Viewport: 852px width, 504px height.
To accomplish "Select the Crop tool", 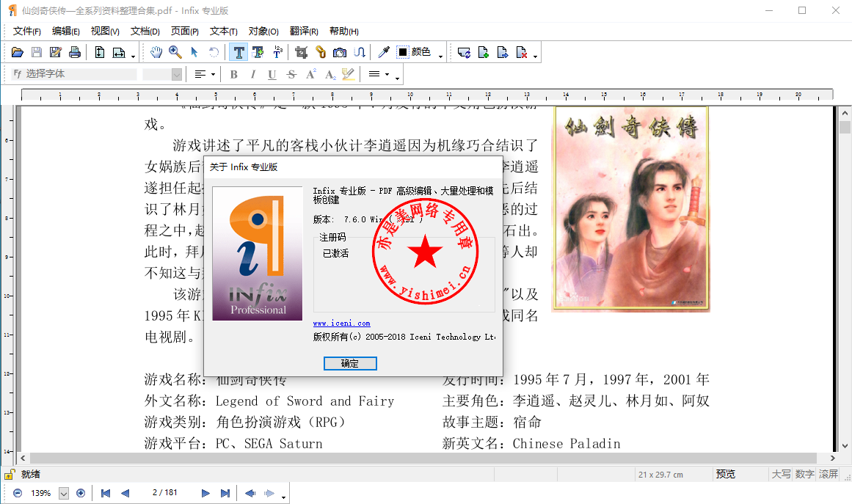I will [301, 52].
